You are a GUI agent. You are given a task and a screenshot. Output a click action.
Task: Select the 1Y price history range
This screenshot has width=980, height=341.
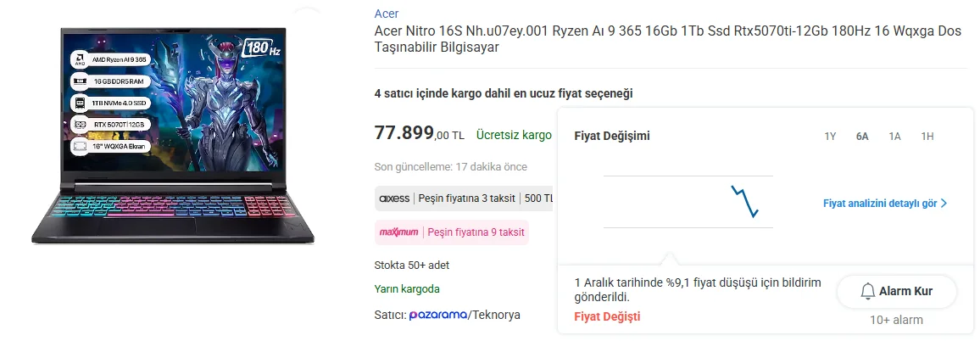[x=830, y=137]
